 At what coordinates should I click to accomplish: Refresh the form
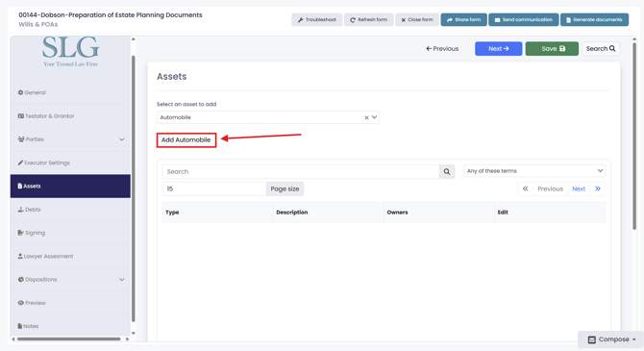click(x=368, y=20)
